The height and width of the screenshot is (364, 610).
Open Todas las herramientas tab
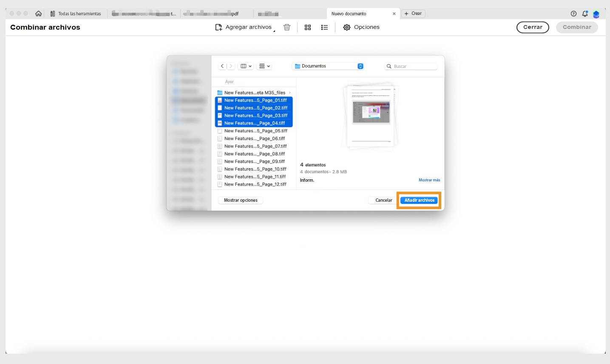[76, 14]
